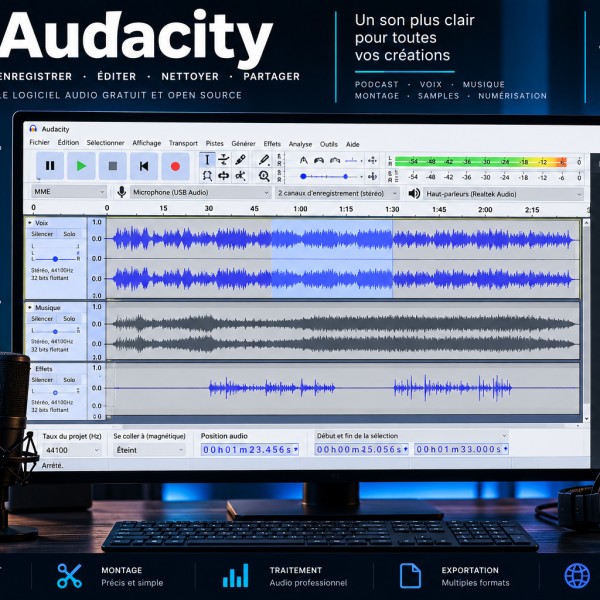Select the Envelope tool
This screenshot has width=600, height=600.
click(x=223, y=159)
